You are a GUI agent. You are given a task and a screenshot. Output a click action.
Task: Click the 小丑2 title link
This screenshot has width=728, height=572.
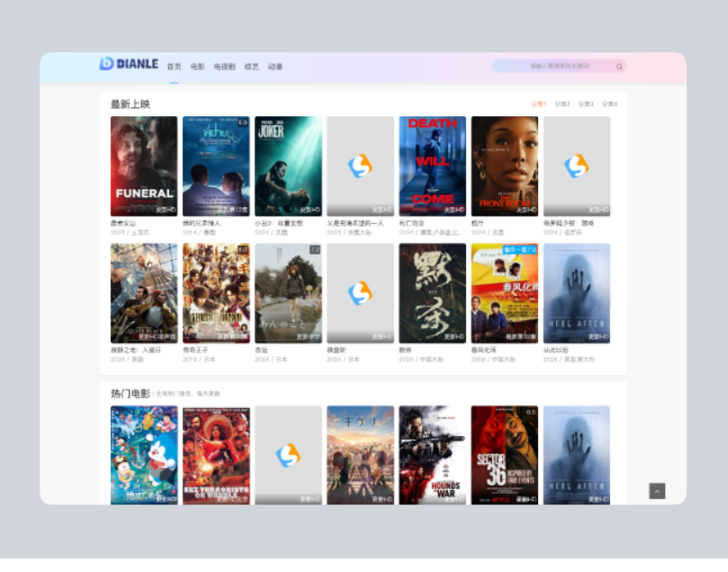tap(279, 223)
